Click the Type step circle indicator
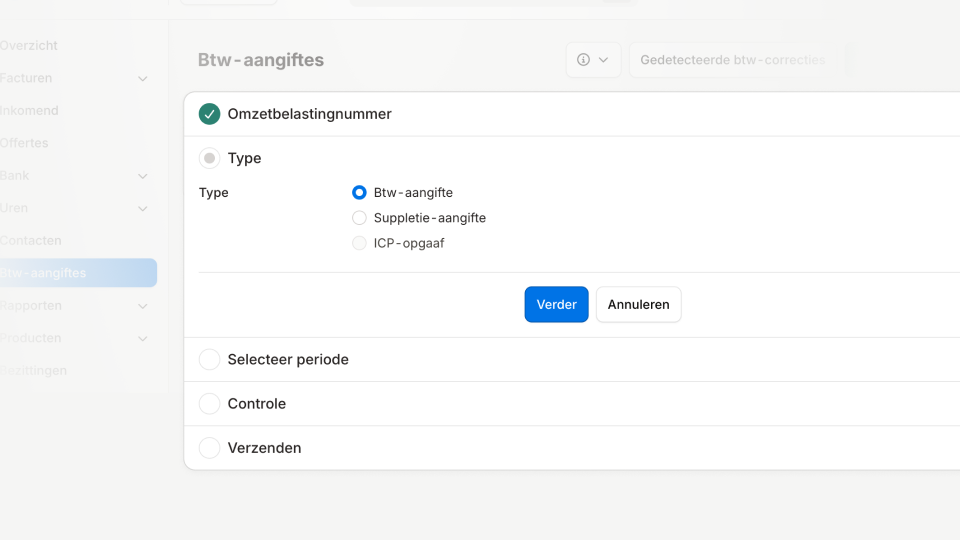 point(209,158)
